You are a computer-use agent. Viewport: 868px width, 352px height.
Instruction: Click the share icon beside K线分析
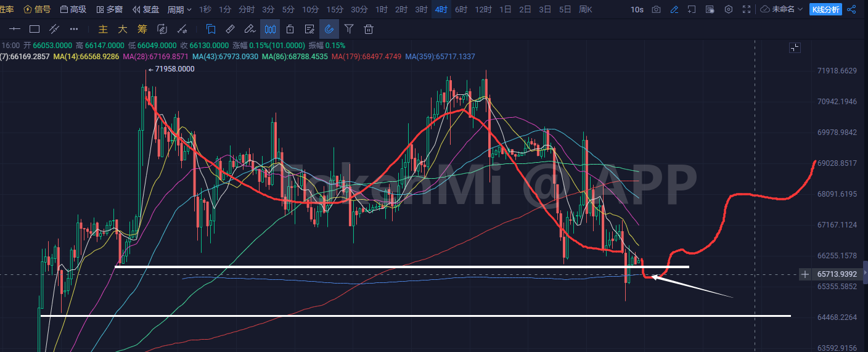851,10
